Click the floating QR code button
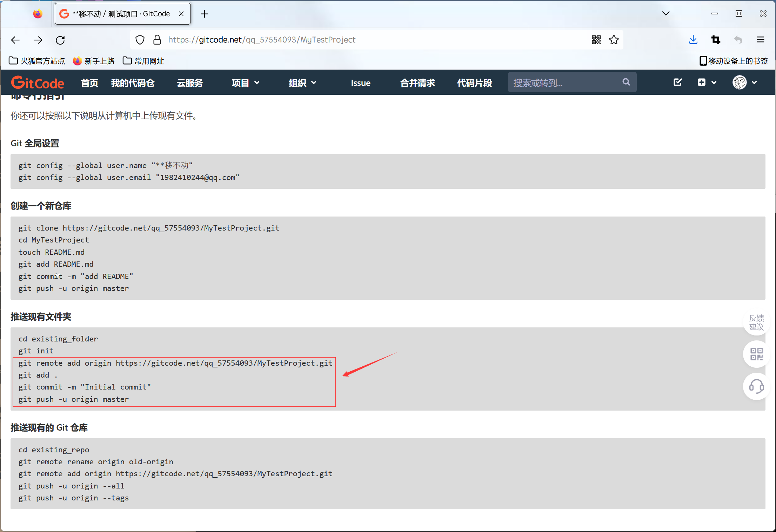 756,354
